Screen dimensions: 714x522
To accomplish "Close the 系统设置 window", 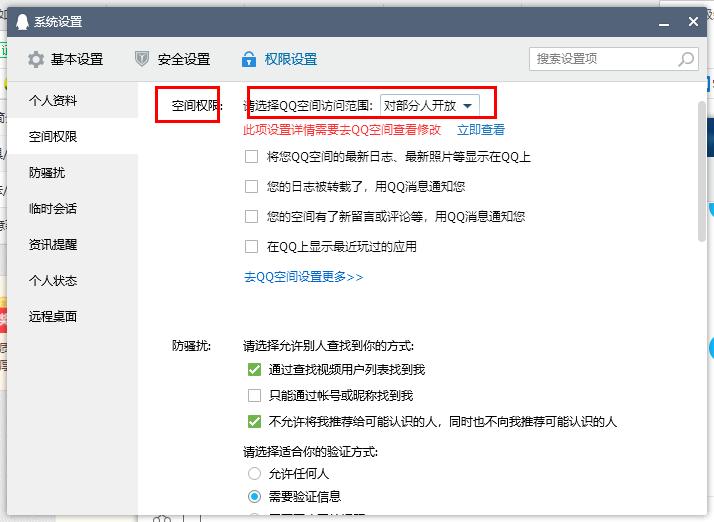I will (x=693, y=21).
